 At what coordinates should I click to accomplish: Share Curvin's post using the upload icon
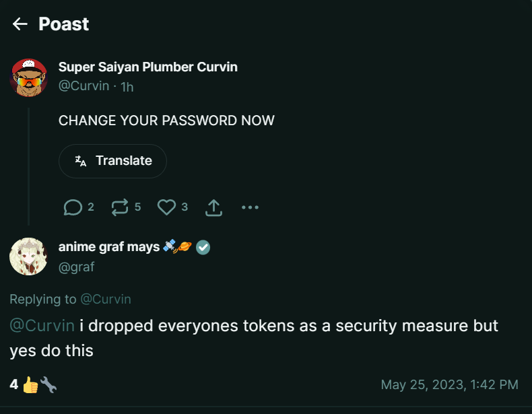(213, 207)
